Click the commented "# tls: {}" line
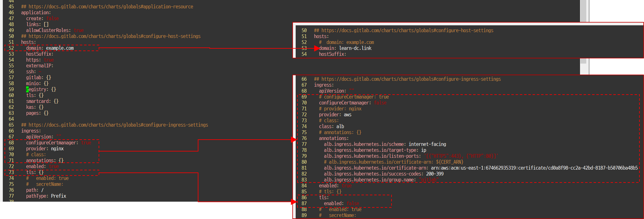This screenshot has width=644, height=219. pos(330,192)
